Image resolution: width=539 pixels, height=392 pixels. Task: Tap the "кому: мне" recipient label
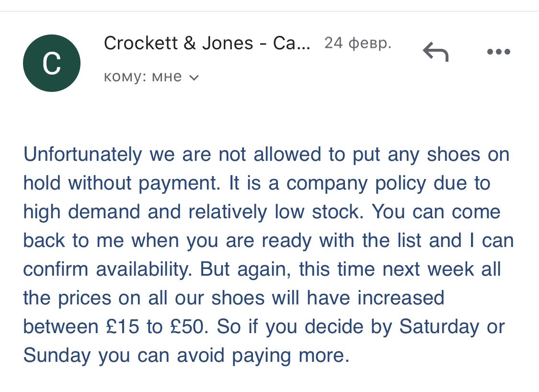tap(143, 77)
